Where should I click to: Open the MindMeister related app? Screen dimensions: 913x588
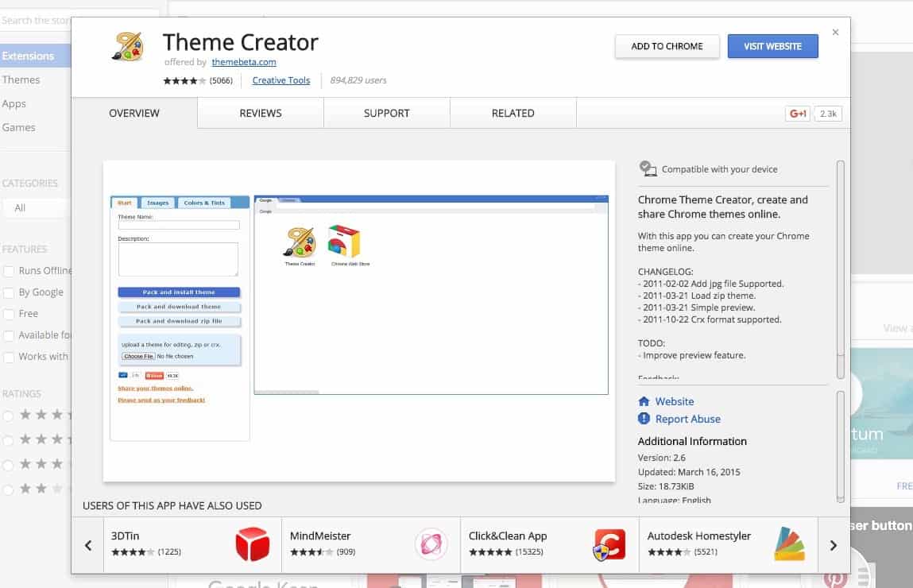click(371, 545)
